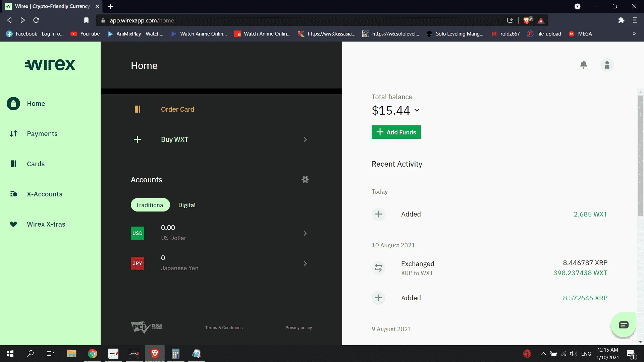Click the Cards sidebar icon
The width and height of the screenshot is (644, 362).
[x=13, y=164]
